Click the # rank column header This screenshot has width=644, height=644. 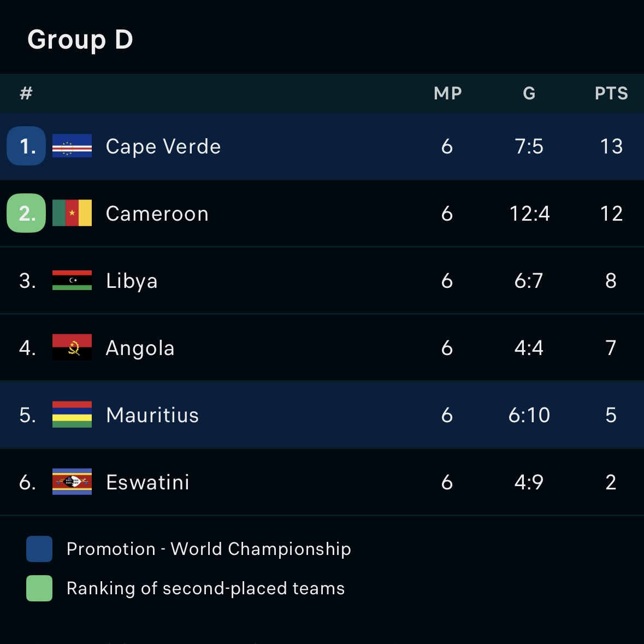coord(26,93)
